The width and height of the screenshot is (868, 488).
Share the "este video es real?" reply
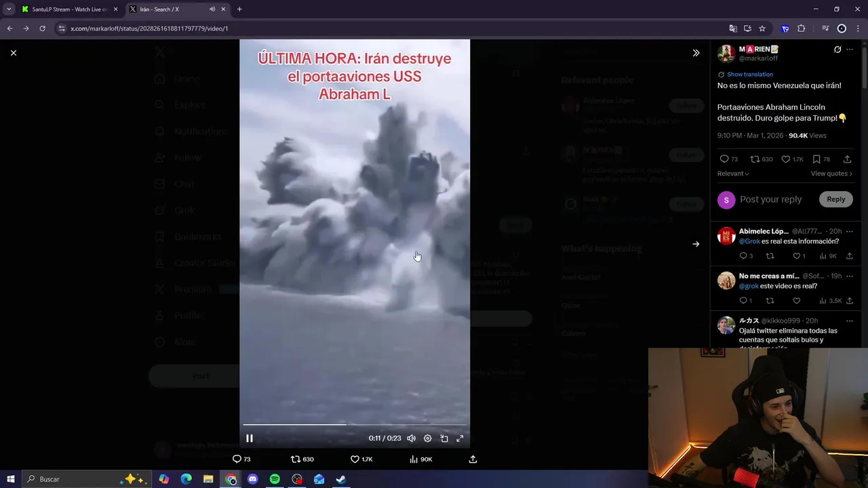(x=850, y=301)
